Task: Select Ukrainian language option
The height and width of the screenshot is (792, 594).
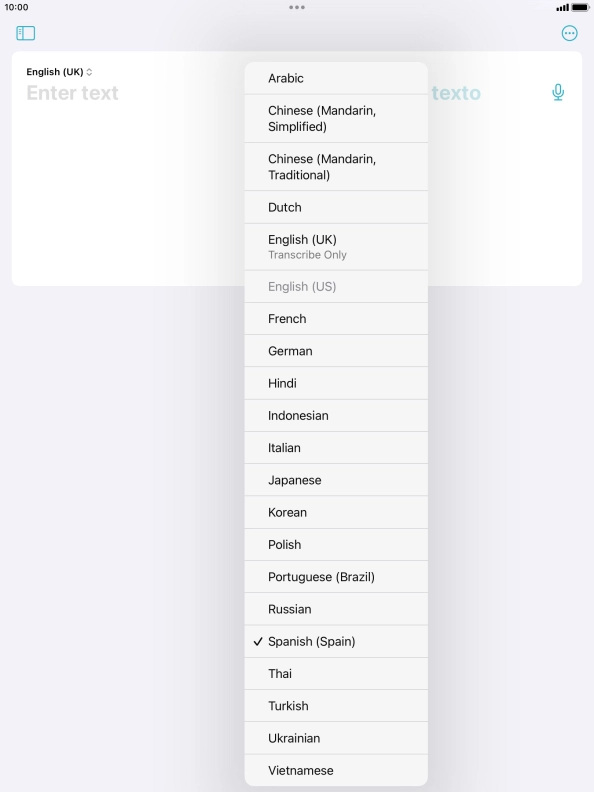Action: [x=336, y=738]
